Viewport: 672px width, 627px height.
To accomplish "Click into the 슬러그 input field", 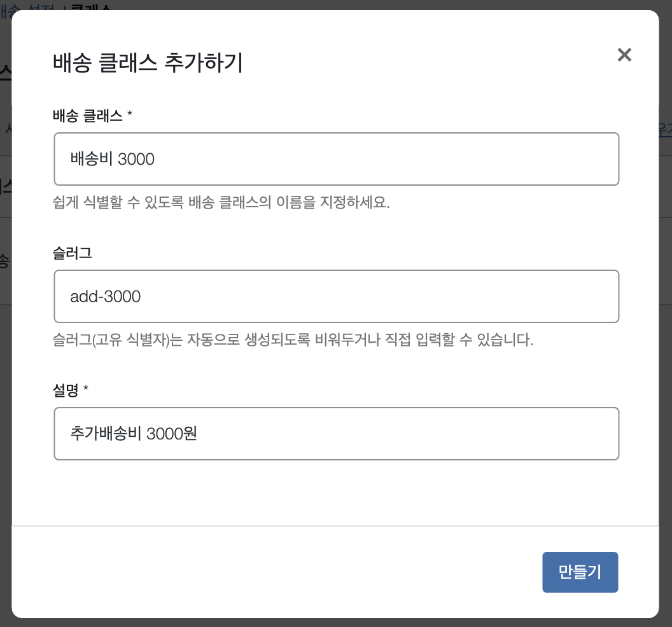I will [x=337, y=296].
